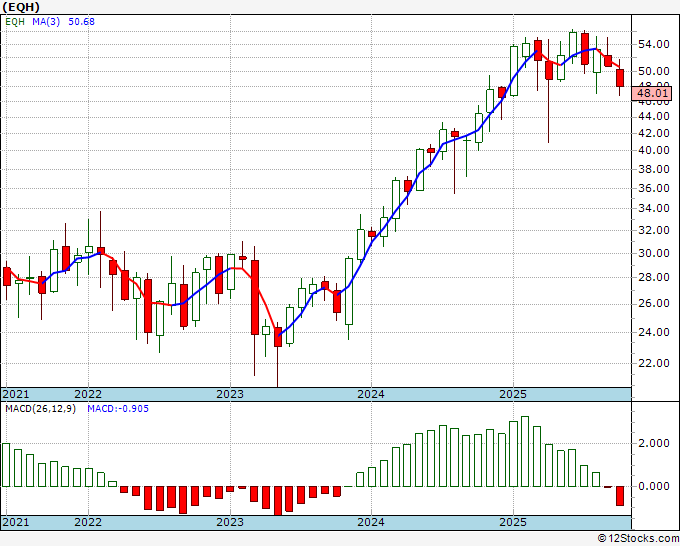
Task: Click the (EQH) chart title
Action: pos(20,7)
